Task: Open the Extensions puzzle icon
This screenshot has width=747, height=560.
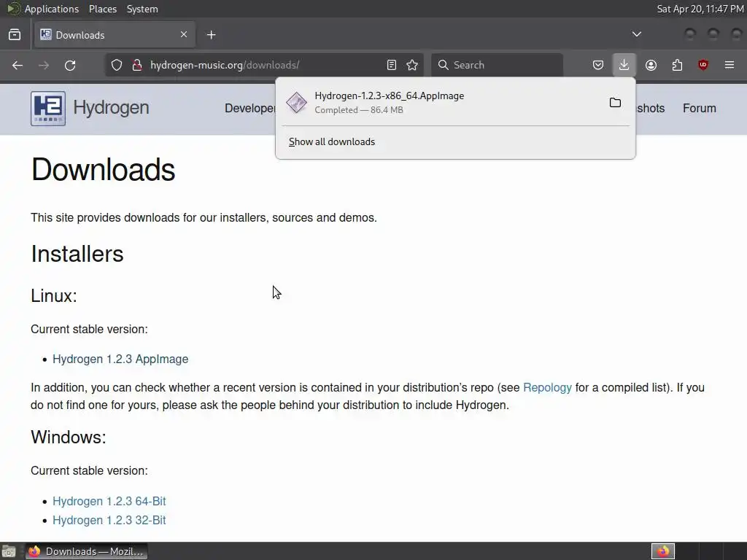Action: coord(677,65)
